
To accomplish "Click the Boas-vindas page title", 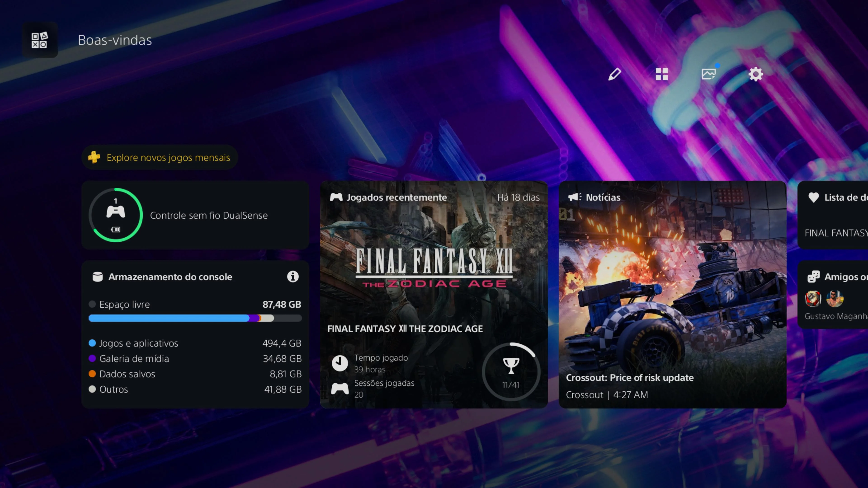I will [x=115, y=40].
